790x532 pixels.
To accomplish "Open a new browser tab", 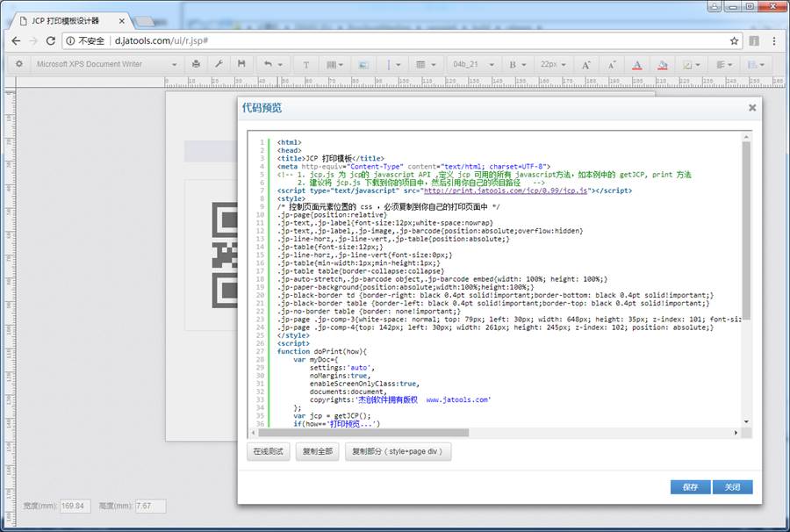I will tap(145, 22).
